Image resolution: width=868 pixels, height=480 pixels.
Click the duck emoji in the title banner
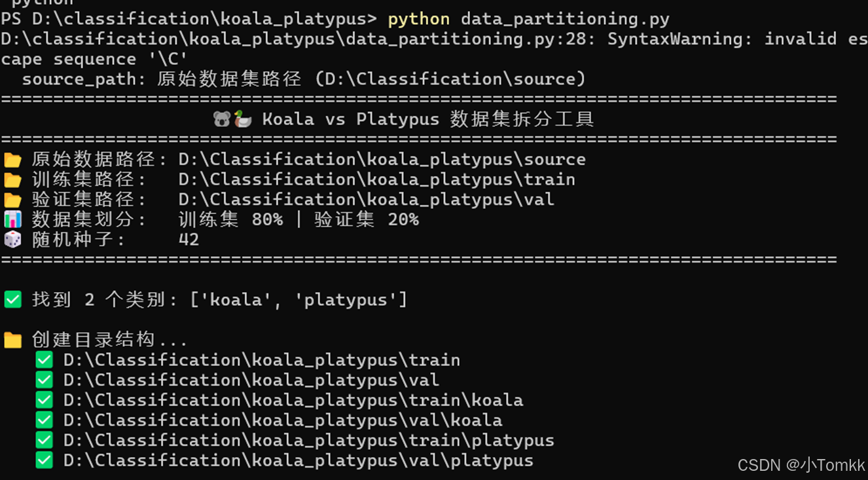click(x=243, y=119)
